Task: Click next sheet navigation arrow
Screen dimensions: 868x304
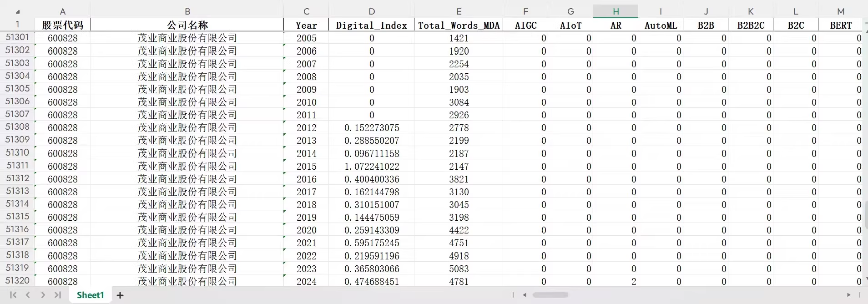Action: click(43, 295)
